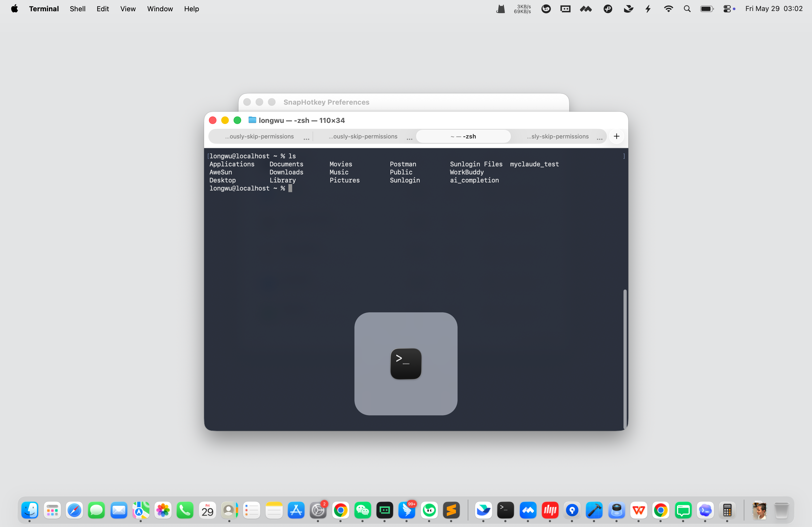Open Messages app in the Dock

(97, 510)
